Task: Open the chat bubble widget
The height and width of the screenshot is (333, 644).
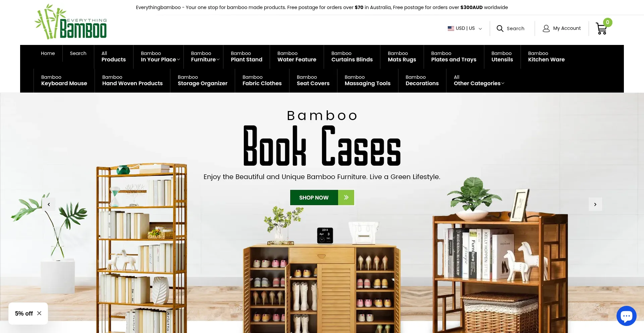Action: coord(626,316)
